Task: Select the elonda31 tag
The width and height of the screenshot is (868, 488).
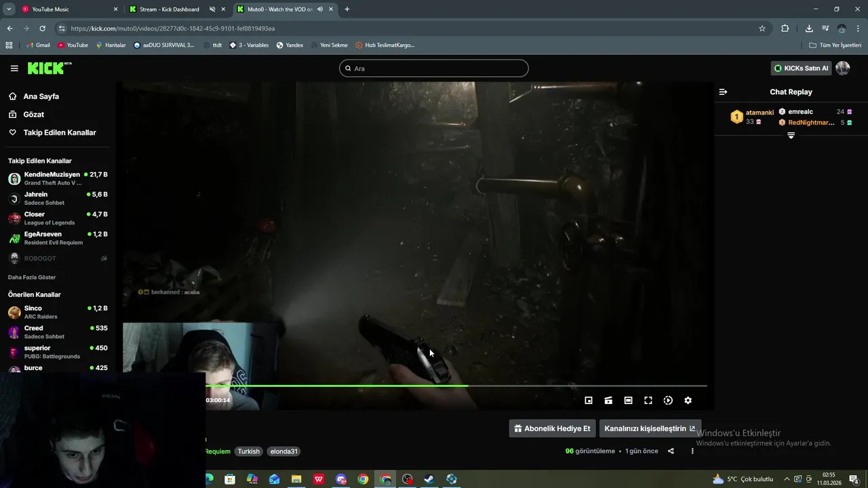Action: (x=283, y=451)
